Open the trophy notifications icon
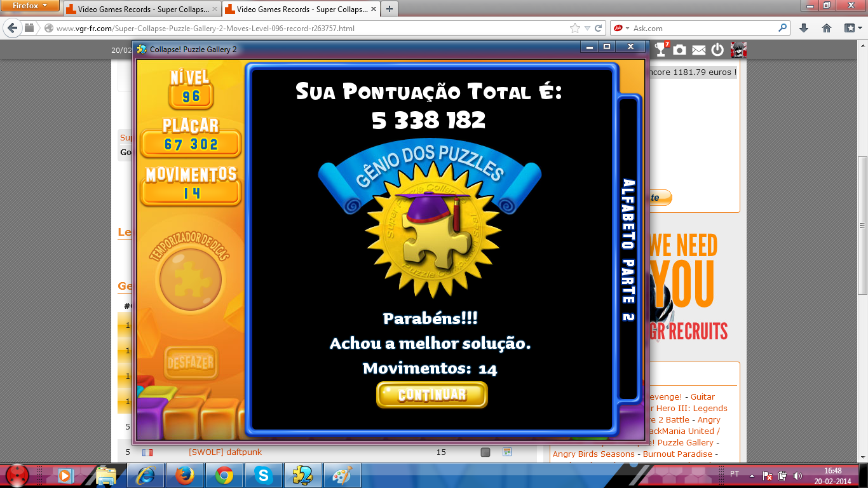 point(660,50)
